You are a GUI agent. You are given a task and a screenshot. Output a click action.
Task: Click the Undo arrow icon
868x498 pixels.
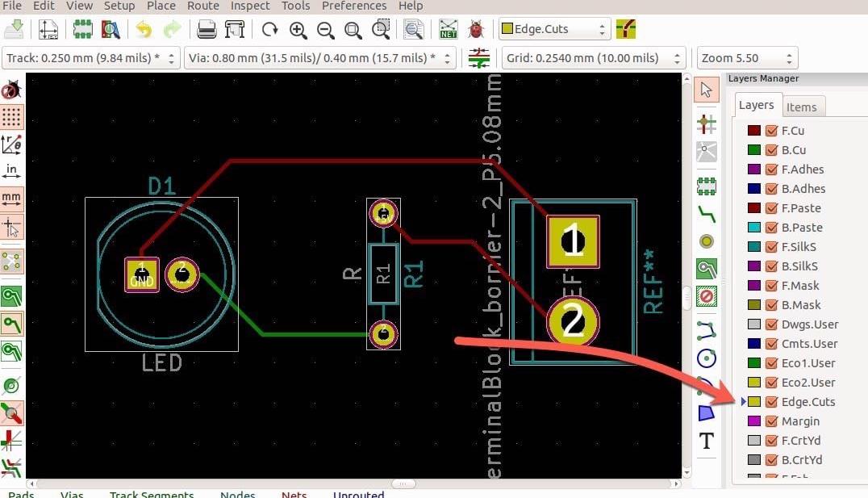[144, 30]
